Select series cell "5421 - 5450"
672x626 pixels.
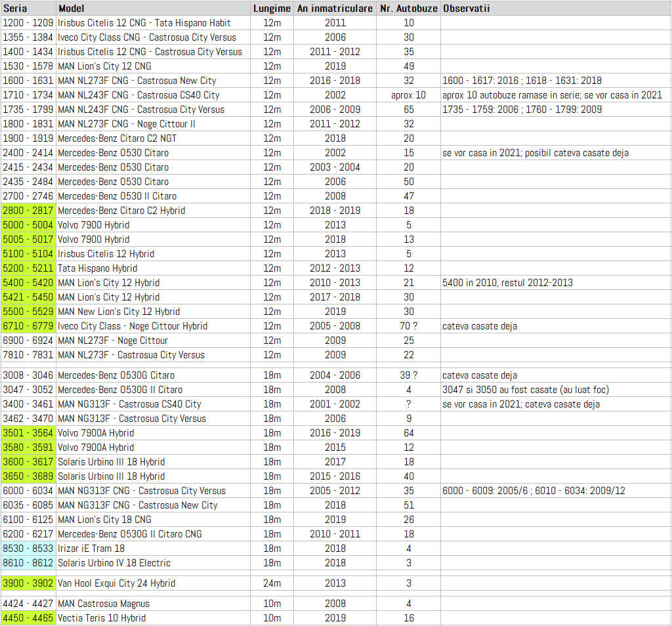click(x=28, y=297)
